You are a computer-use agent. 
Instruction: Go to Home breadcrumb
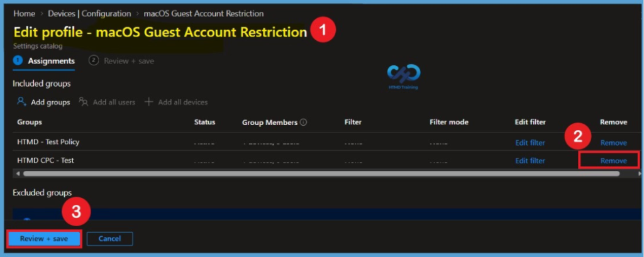(25, 14)
